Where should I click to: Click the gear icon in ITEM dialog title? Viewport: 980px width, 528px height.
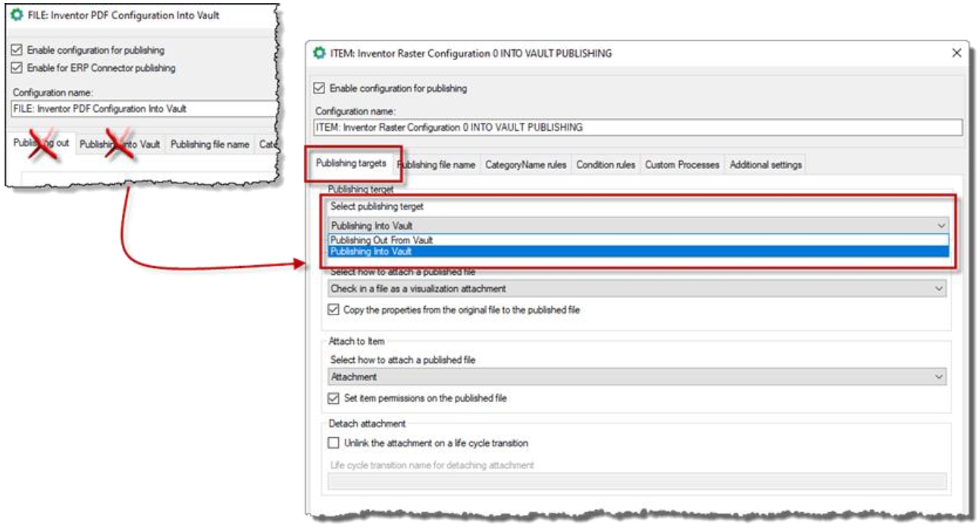click(x=319, y=53)
